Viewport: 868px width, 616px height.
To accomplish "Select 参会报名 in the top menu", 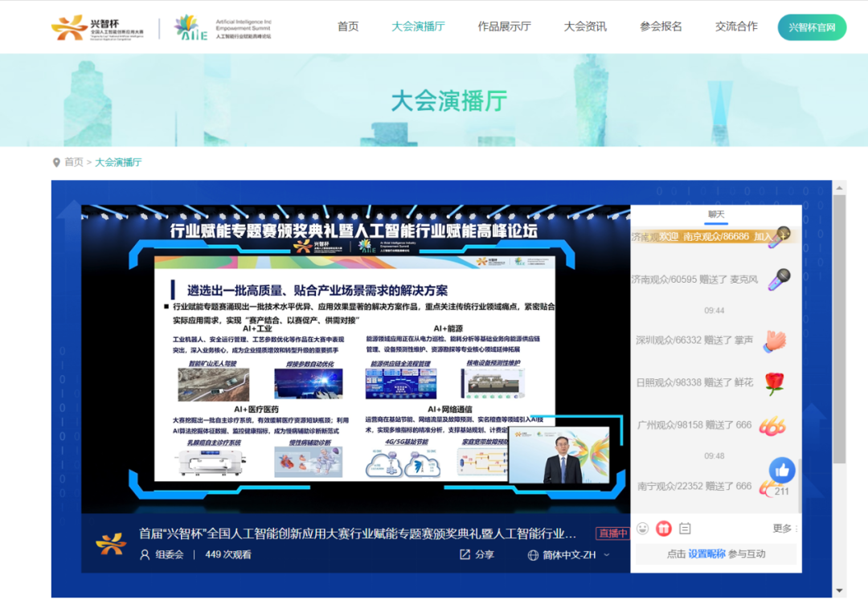I will [661, 27].
